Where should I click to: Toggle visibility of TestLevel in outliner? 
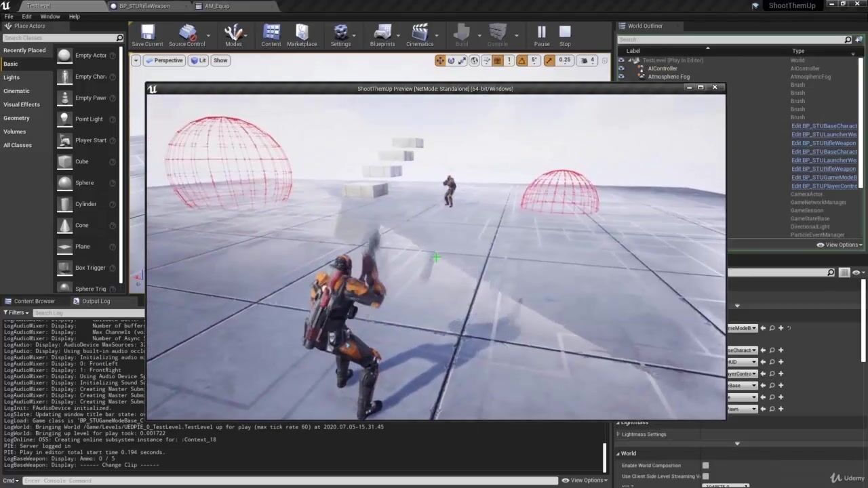[621, 60]
